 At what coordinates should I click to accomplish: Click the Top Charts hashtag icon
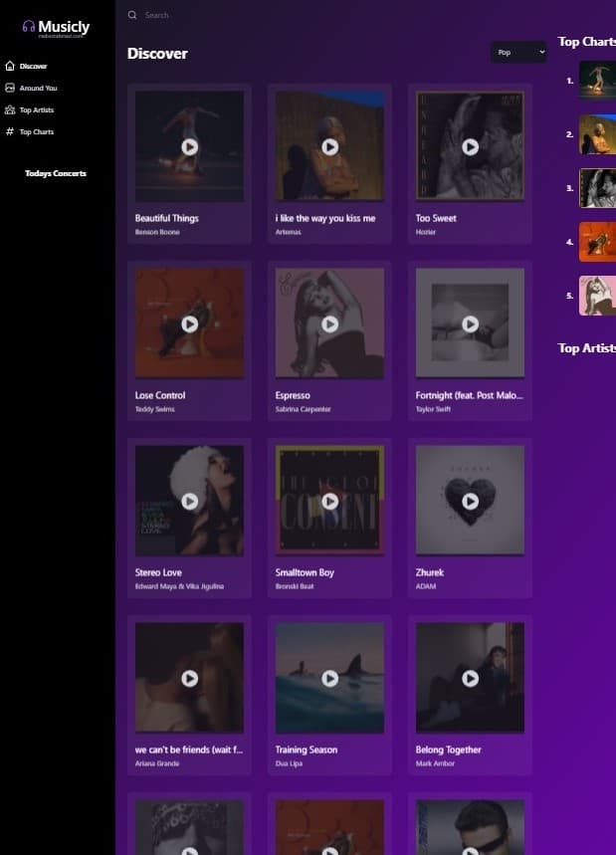(x=10, y=131)
